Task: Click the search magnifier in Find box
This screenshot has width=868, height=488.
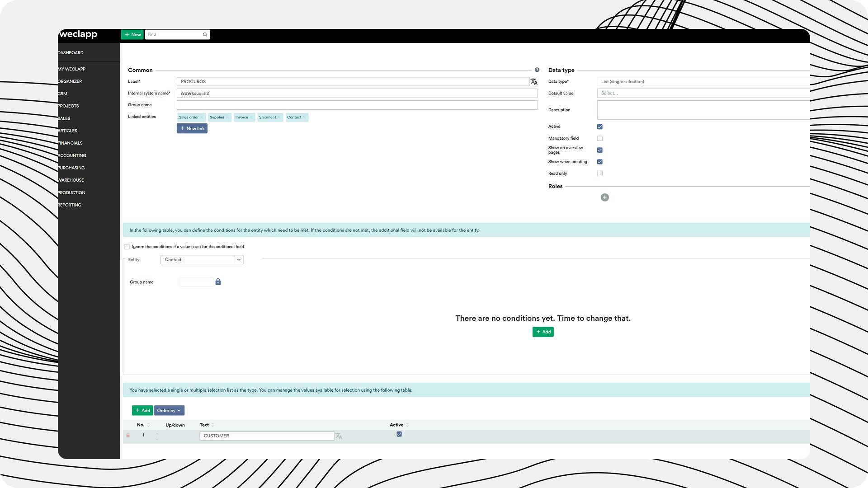Action: pyautogui.click(x=205, y=35)
